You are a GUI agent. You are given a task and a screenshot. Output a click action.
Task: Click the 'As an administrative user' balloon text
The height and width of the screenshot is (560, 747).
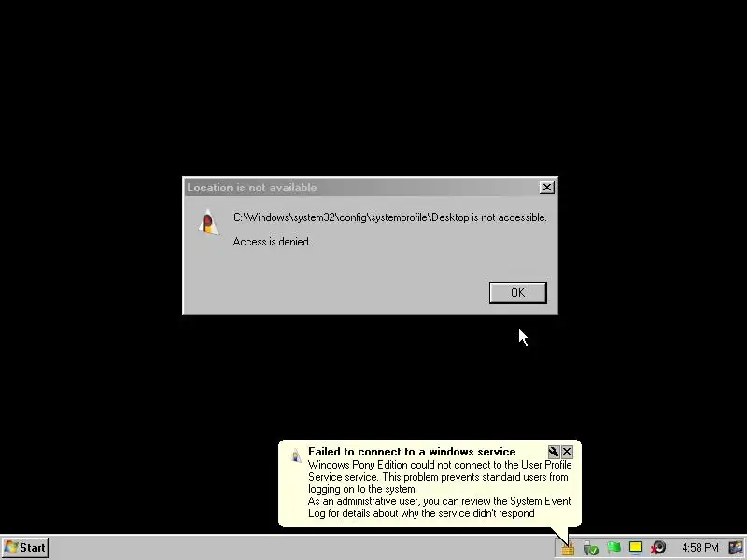coord(439,507)
